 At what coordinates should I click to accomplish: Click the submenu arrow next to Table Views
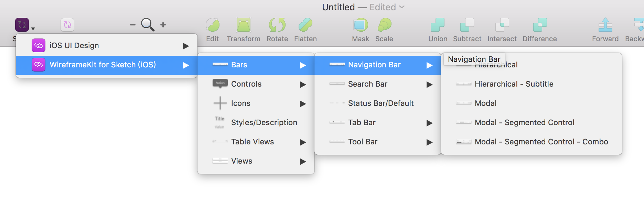303,142
